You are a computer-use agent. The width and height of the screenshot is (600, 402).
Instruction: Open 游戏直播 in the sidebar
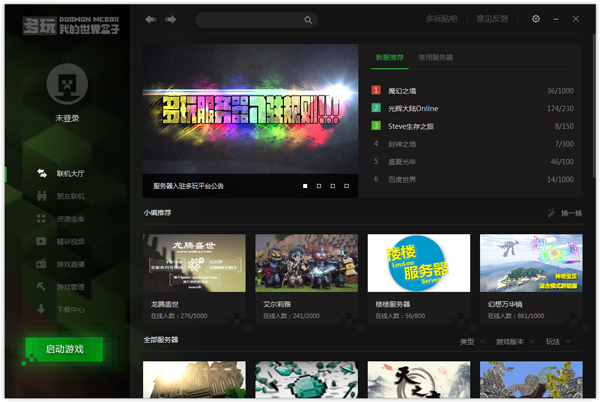[x=70, y=264]
